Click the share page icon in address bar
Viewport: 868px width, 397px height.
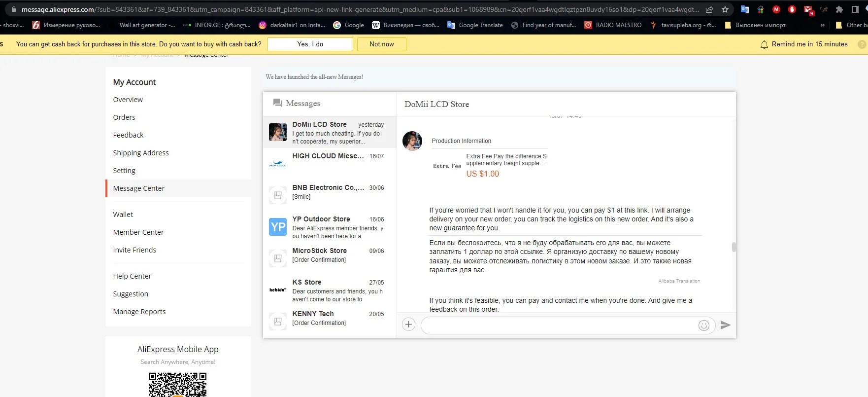(709, 9)
